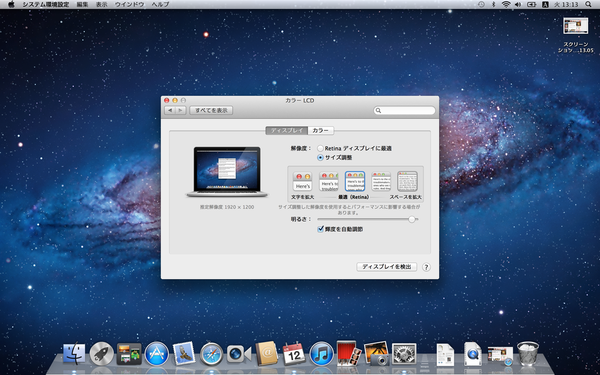Click the Bluetooth status icon

494,4
